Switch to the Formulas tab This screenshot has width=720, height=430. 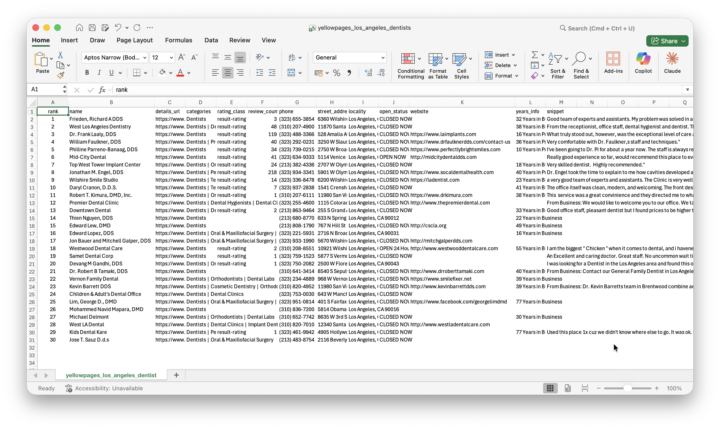(x=178, y=40)
